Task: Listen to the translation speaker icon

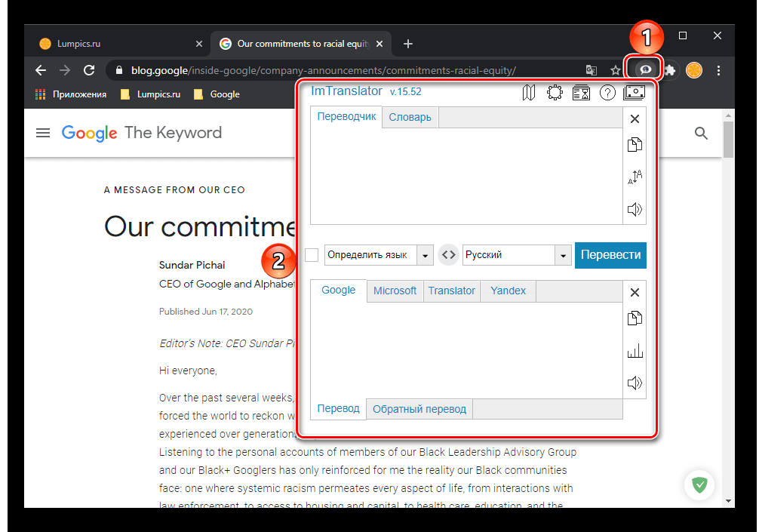Action: 635,383
